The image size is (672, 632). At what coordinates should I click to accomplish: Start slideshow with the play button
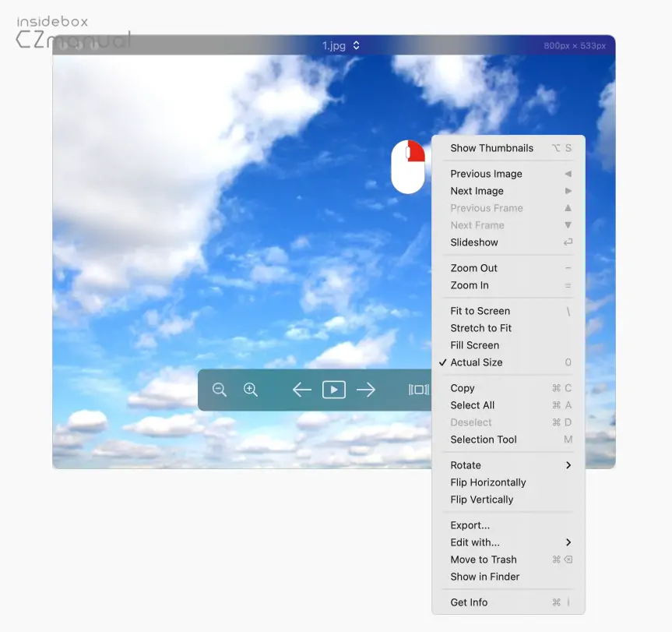[x=334, y=390]
